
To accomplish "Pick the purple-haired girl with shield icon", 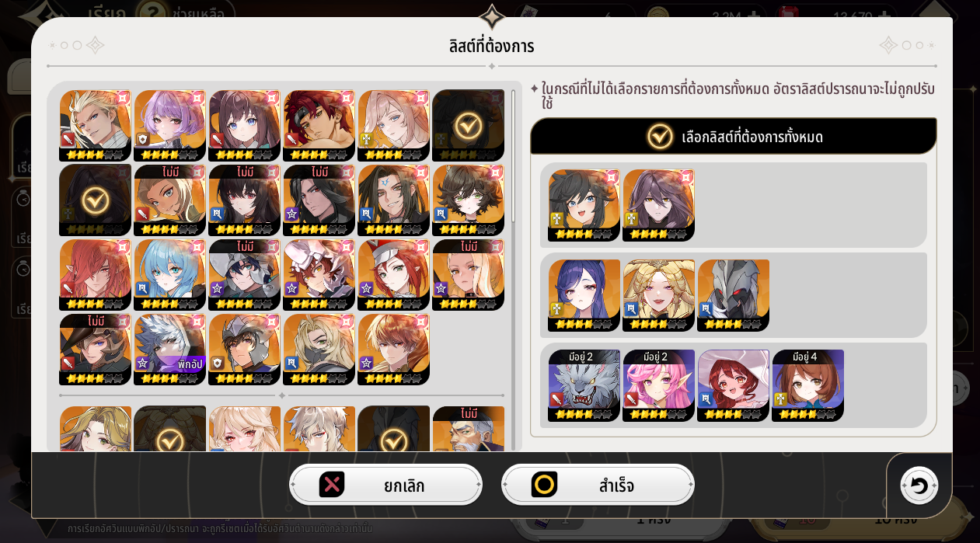I will pyautogui.click(x=169, y=125).
